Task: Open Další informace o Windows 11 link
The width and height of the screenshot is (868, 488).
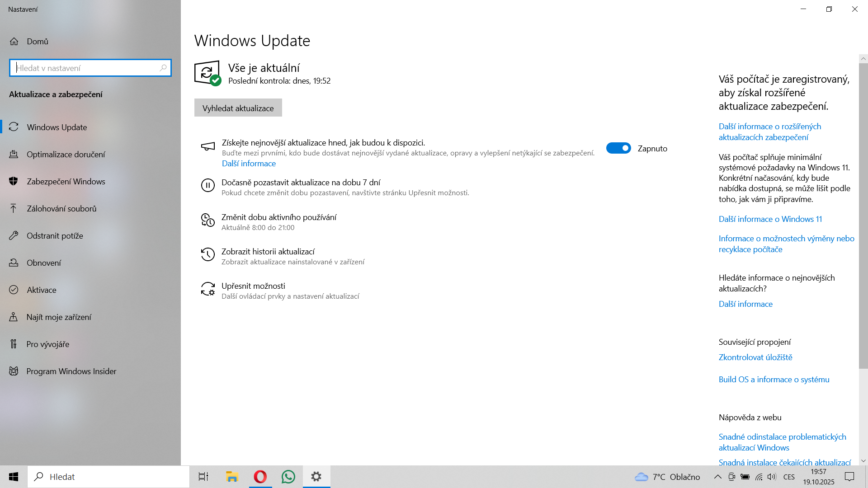Action: (770, 219)
